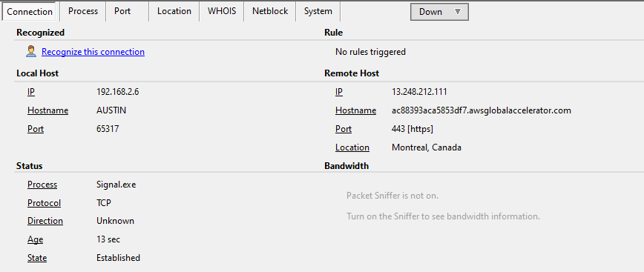Click the Signal.exe process value
This screenshot has width=644, height=272.
tap(116, 185)
